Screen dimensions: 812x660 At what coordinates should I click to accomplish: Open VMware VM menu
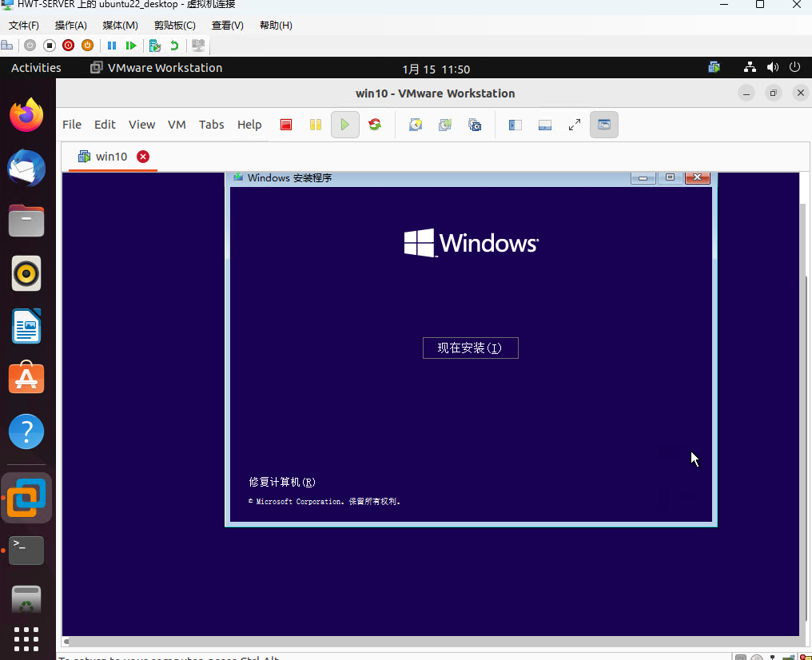[x=177, y=125]
